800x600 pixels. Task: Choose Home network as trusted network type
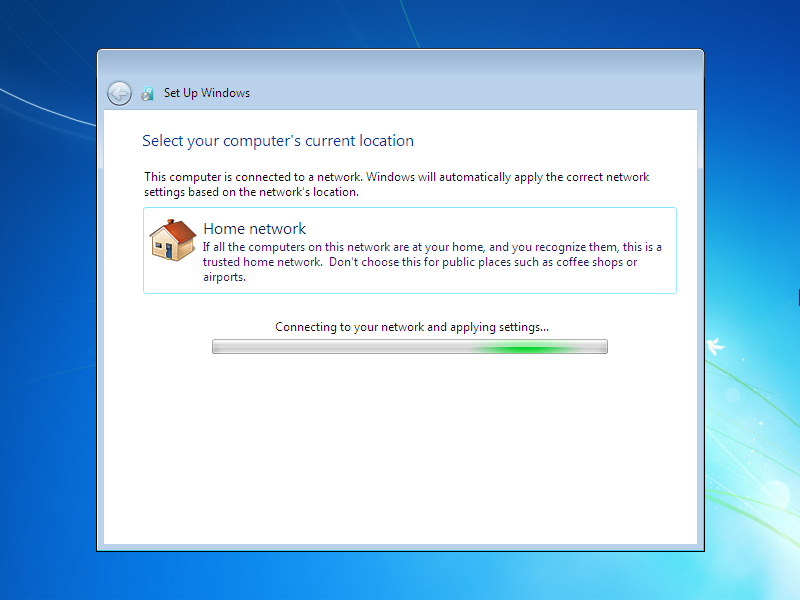pyautogui.click(x=410, y=250)
